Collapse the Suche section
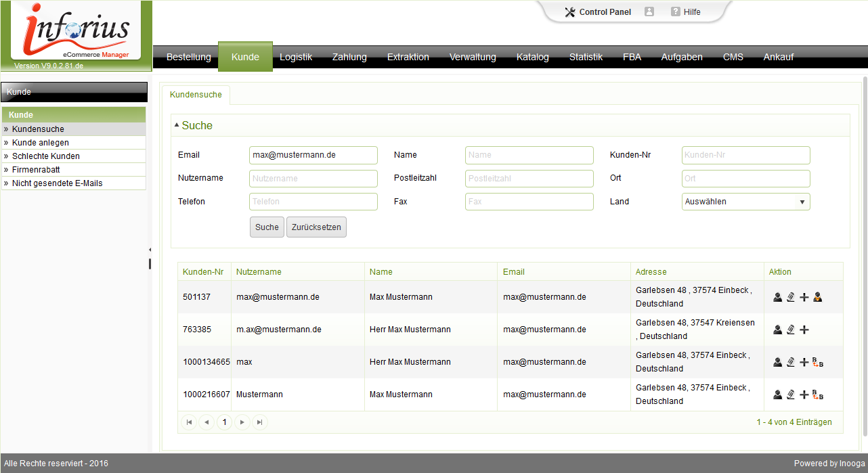This screenshot has width=868, height=473. pyautogui.click(x=177, y=125)
